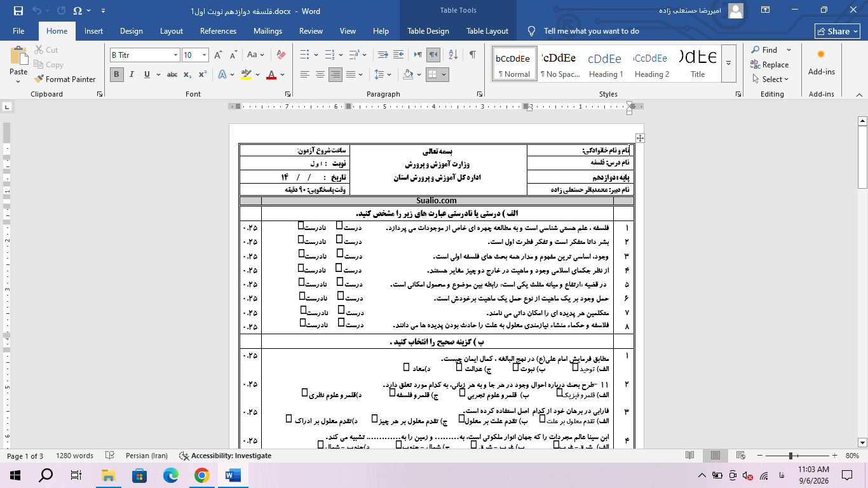Justify the paragraph text
868x488 pixels.
pos(351,74)
